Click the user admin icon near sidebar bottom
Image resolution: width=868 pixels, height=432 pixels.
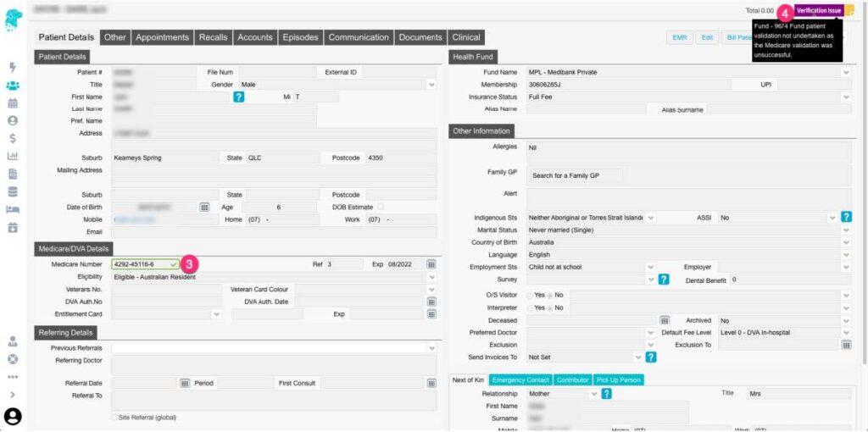click(12, 341)
